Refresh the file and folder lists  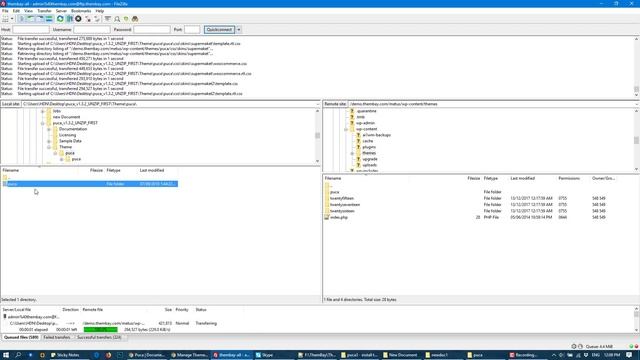pos(60,19)
